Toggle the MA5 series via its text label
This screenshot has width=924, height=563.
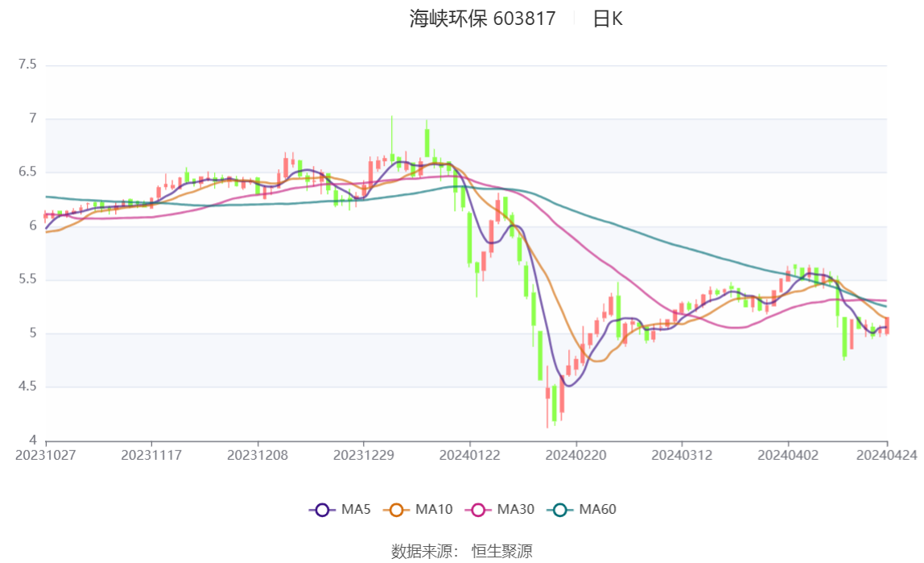[x=356, y=510]
